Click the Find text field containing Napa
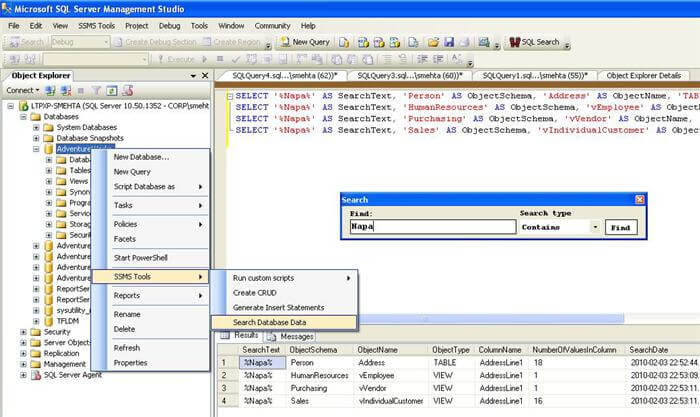The height and width of the screenshot is (417, 700). pyautogui.click(x=433, y=227)
